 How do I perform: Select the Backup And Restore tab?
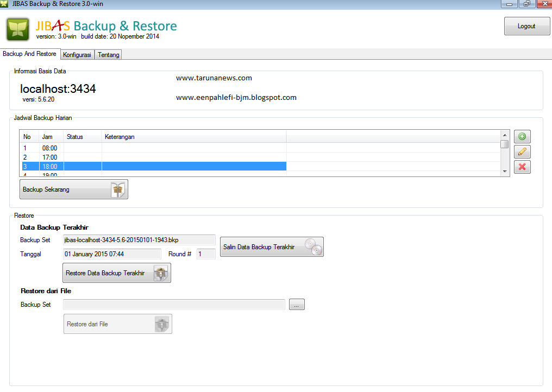coord(30,54)
